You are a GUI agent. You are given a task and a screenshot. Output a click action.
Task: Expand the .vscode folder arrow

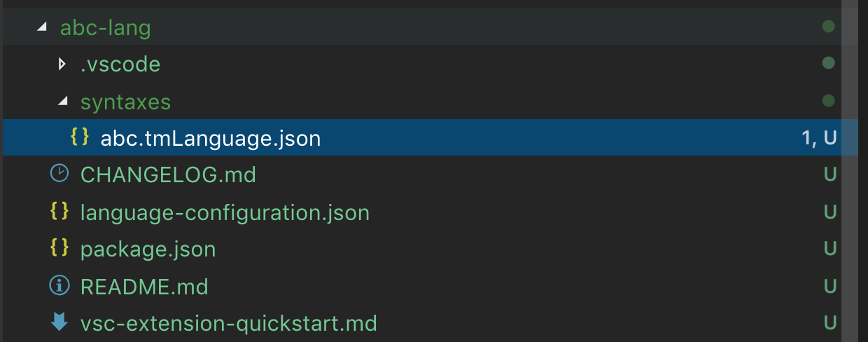62,64
